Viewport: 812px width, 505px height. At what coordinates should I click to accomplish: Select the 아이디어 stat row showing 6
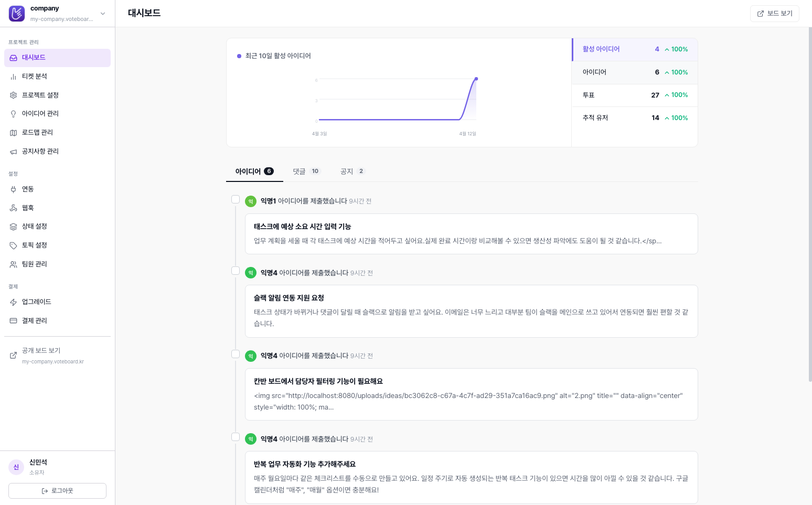[x=635, y=72]
